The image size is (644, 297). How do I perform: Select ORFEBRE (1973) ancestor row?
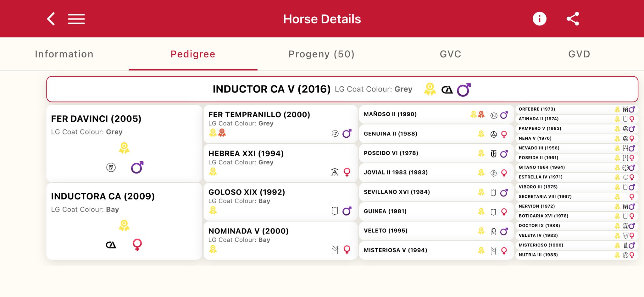click(x=537, y=109)
